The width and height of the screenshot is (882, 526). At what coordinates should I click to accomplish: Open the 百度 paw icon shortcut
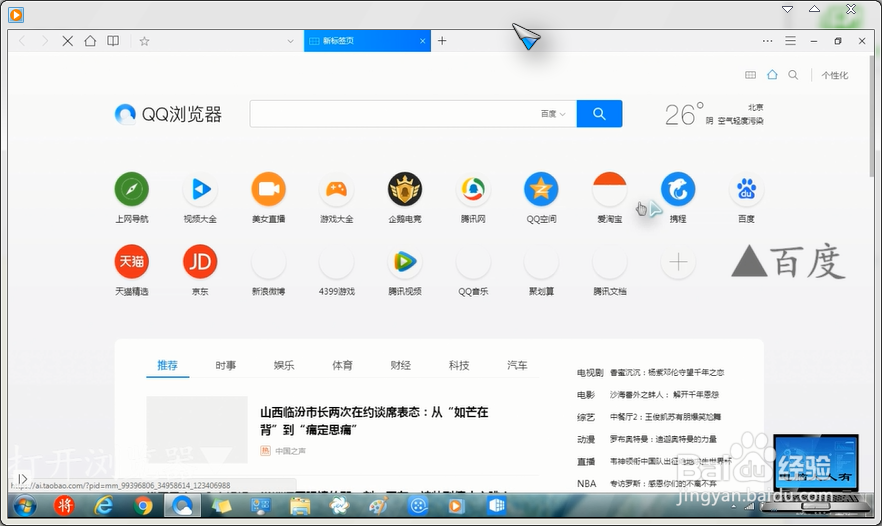click(x=746, y=189)
